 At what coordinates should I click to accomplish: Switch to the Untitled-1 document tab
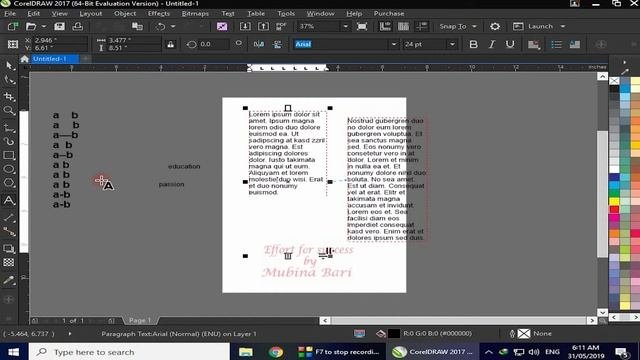[50, 59]
